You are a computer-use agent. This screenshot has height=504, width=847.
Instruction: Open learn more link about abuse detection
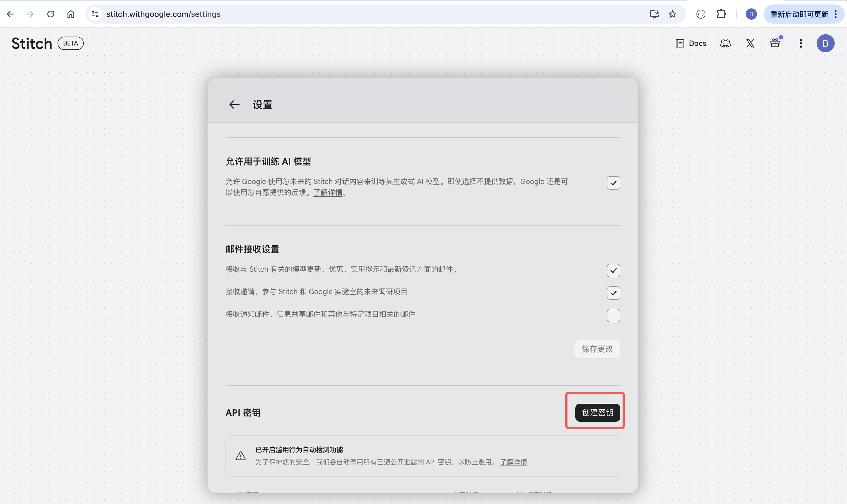[513, 462]
